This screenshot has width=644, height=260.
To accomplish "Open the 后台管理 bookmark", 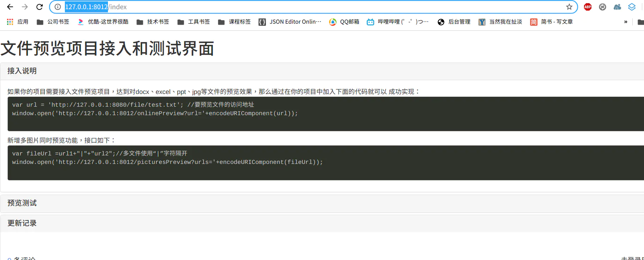I will point(454,22).
